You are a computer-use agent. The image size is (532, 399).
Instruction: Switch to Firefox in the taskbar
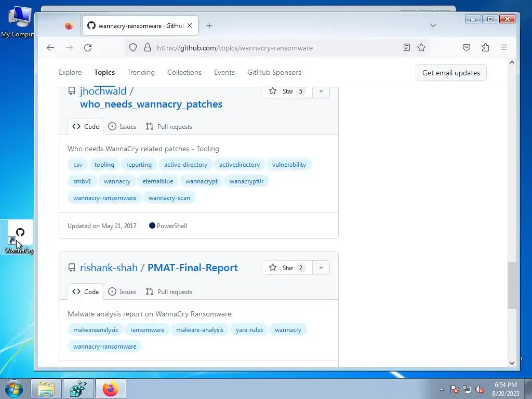[111, 389]
